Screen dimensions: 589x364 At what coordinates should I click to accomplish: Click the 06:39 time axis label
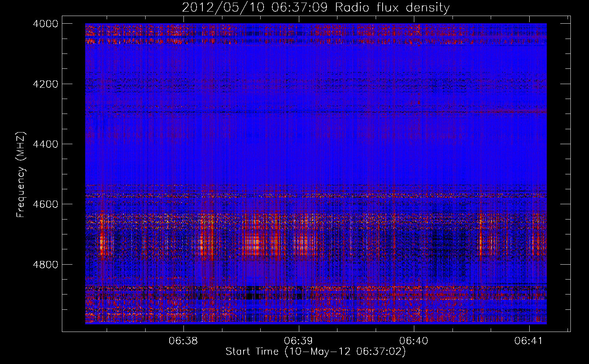pos(299,341)
